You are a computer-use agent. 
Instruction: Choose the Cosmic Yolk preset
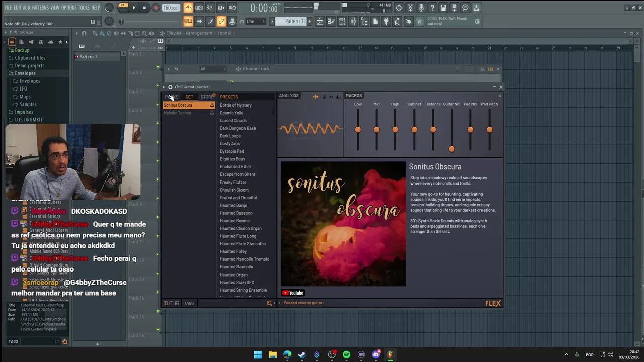(x=231, y=113)
